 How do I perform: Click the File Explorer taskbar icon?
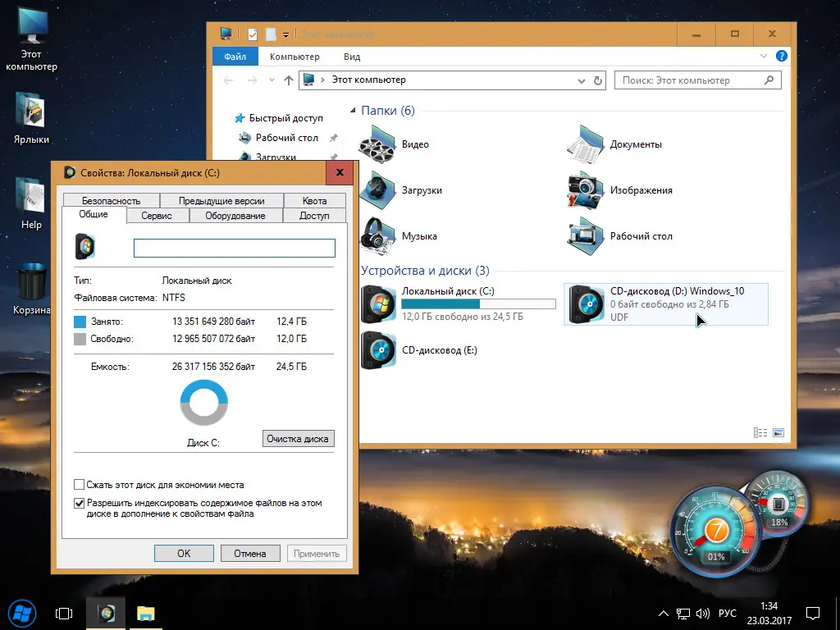[146, 614]
